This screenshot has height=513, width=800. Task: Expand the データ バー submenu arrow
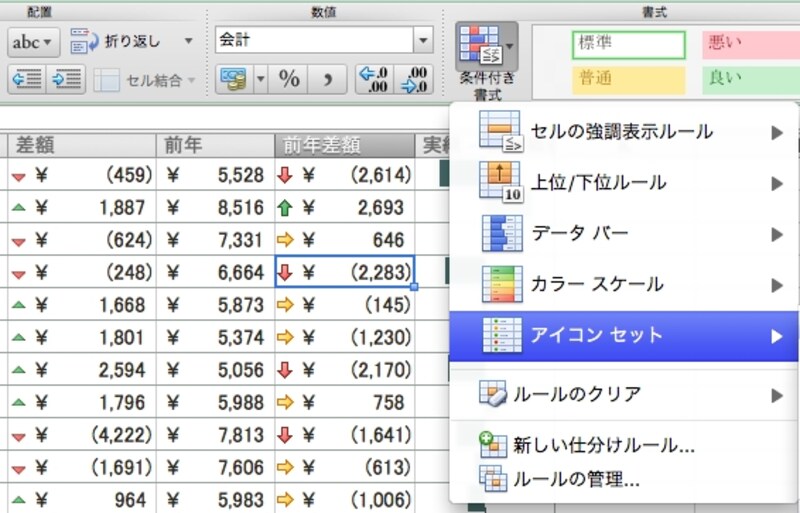[x=777, y=234]
